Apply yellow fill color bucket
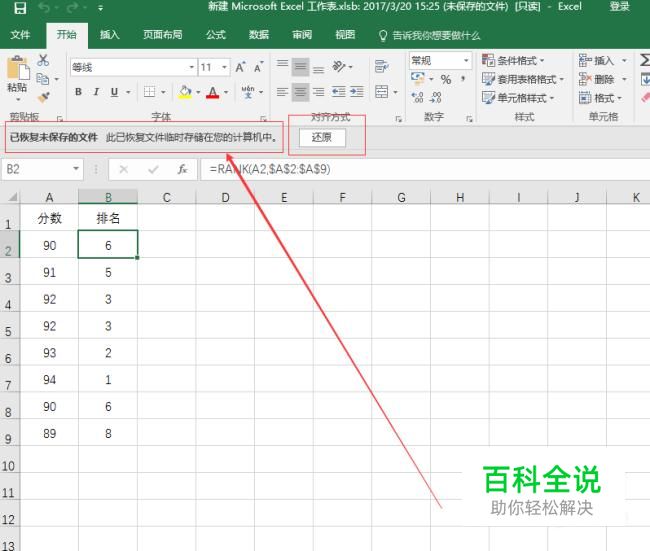650x551 pixels. [x=185, y=92]
